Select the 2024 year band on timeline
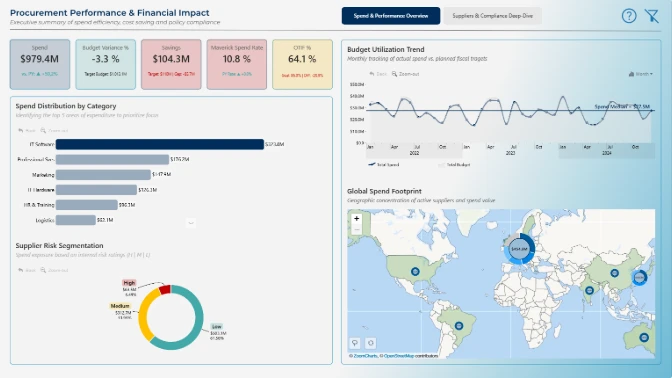Screen dimensions: 672x378 (607, 153)
